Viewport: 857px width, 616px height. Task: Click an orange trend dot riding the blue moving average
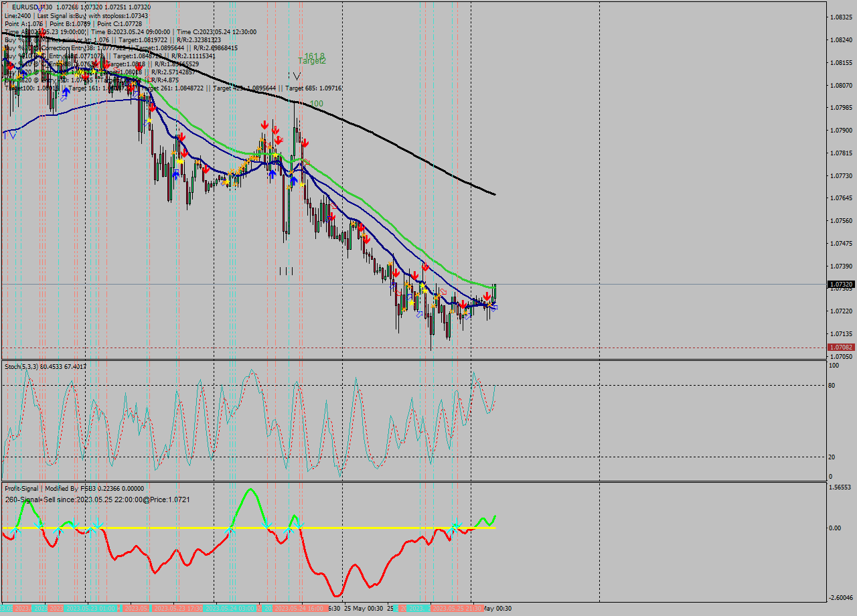(x=489, y=305)
